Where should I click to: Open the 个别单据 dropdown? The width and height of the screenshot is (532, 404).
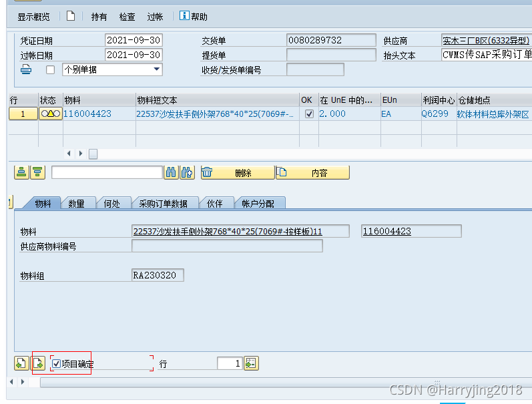coord(156,69)
